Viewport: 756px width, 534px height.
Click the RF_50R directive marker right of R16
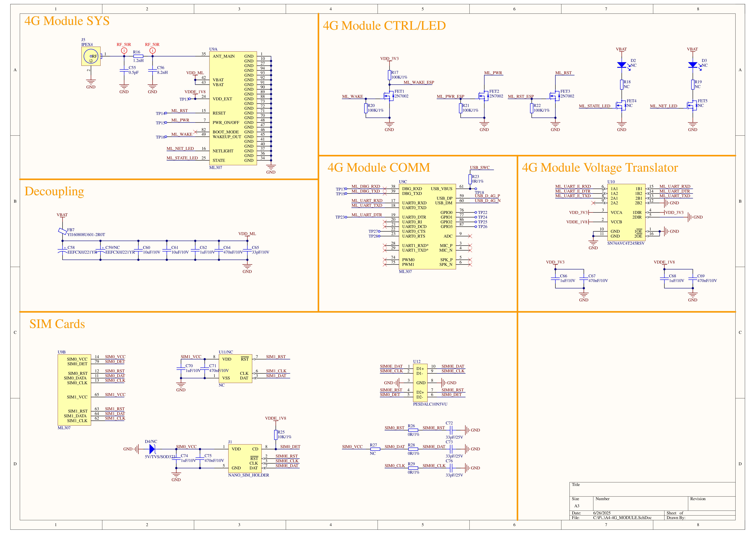[x=152, y=50]
